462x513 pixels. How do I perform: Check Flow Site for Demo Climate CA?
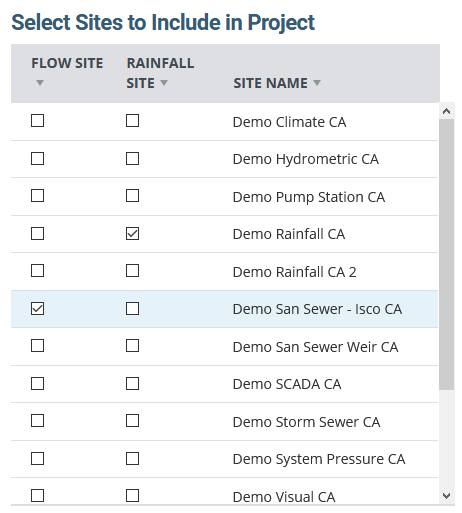coord(37,121)
